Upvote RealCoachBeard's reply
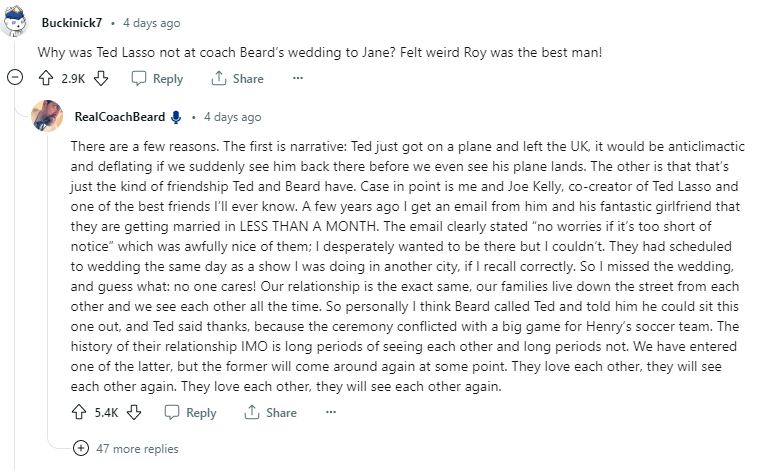The height and width of the screenshot is (470, 766). [x=79, y=413]
